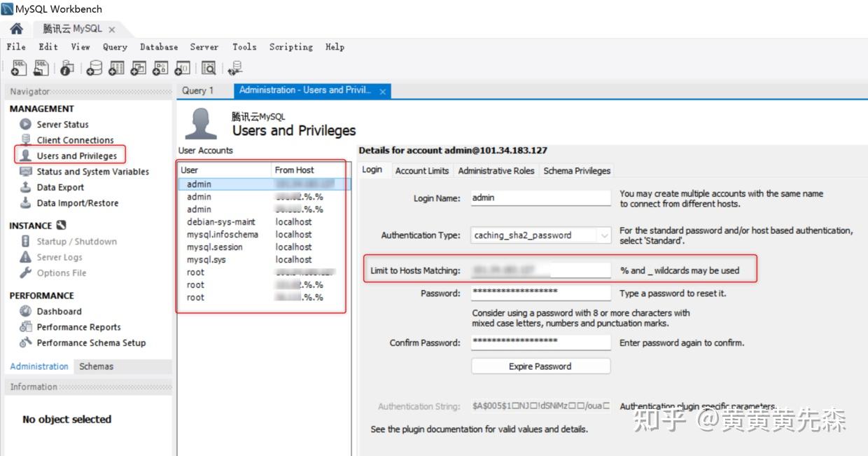Screen dimensions: 868x456
Task: Open the Performance Dashboard
Action: click(59, 312)
